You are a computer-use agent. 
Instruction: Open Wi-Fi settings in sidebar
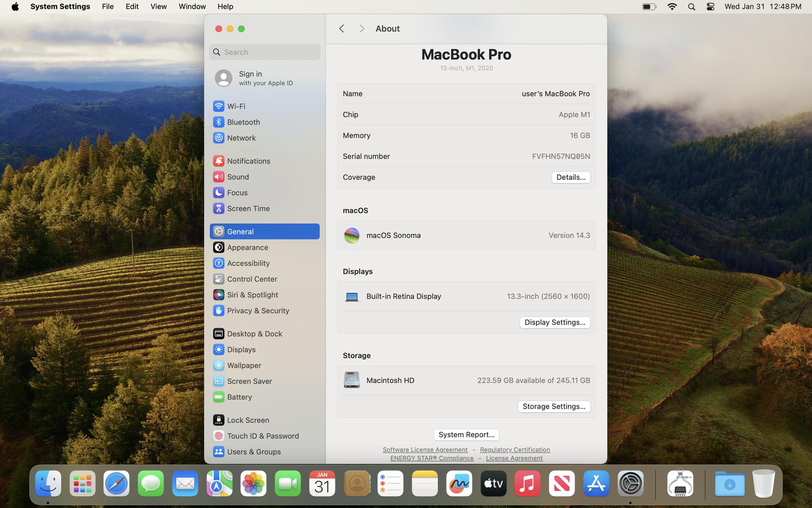(x=265, y=106)
